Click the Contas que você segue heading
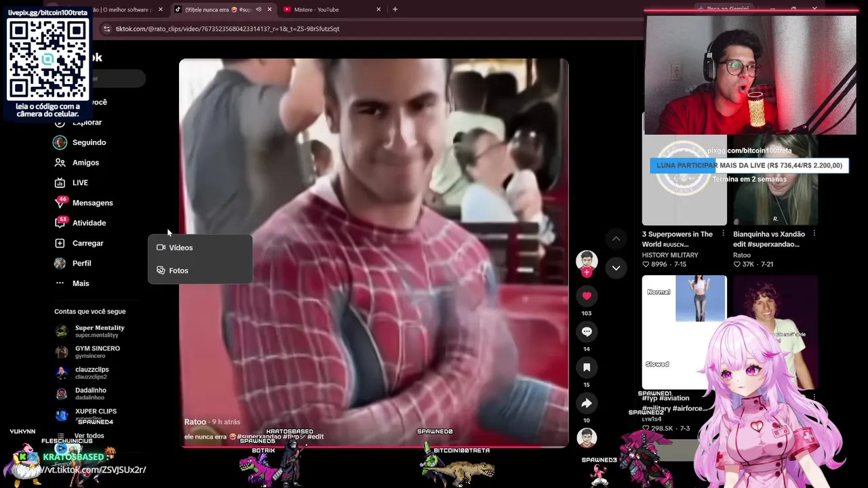 click(x=90, y=312)
